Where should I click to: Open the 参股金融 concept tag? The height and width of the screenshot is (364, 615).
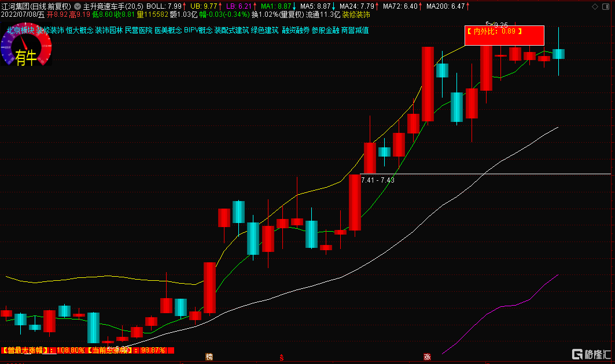click(326, 30)
